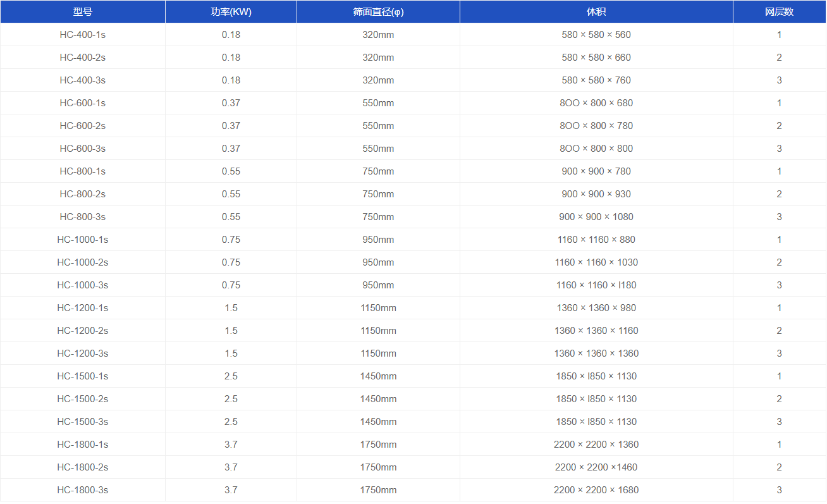Click 1150mm diameter in HC-1200-1s row

click(x=379, y=308)
